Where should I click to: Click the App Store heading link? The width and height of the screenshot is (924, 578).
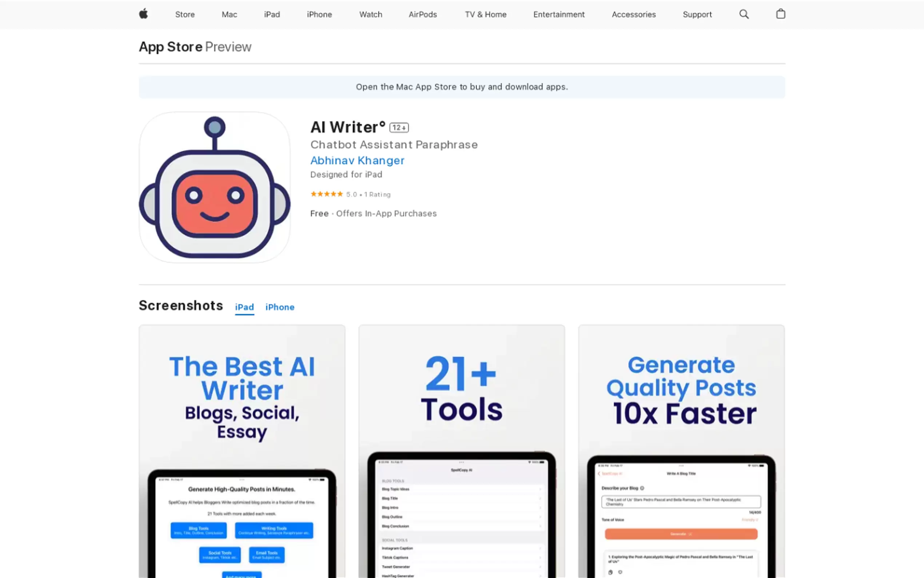point(170,47)
